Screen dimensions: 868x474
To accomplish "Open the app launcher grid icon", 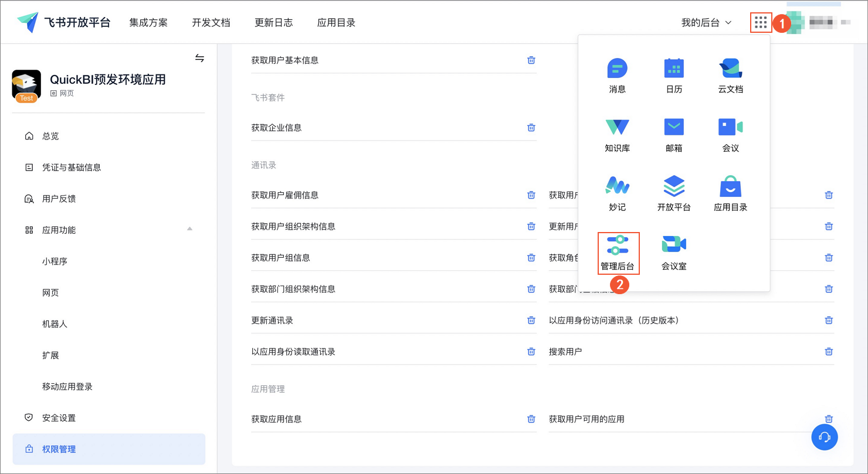I will (761, 23).
